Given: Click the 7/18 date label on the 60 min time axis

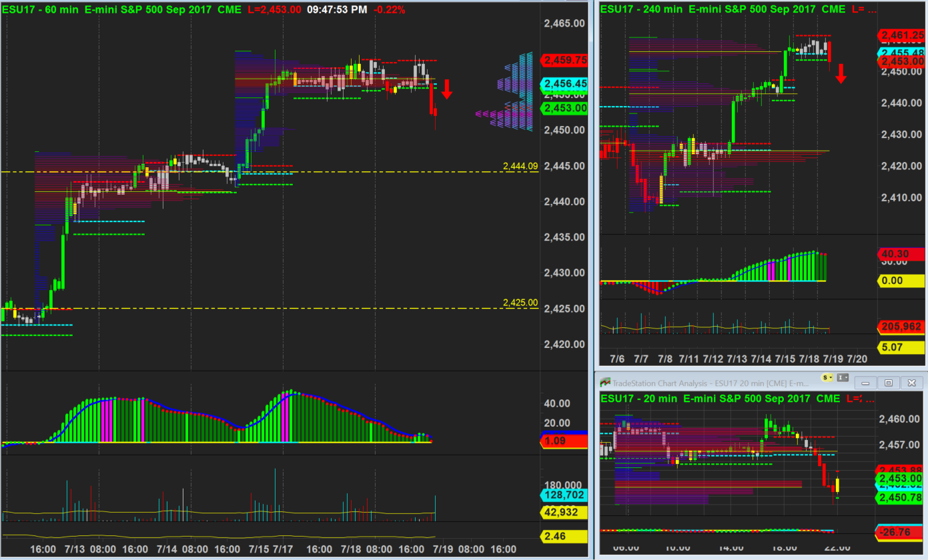Looking at the screenshot, I should coord(352,549).
